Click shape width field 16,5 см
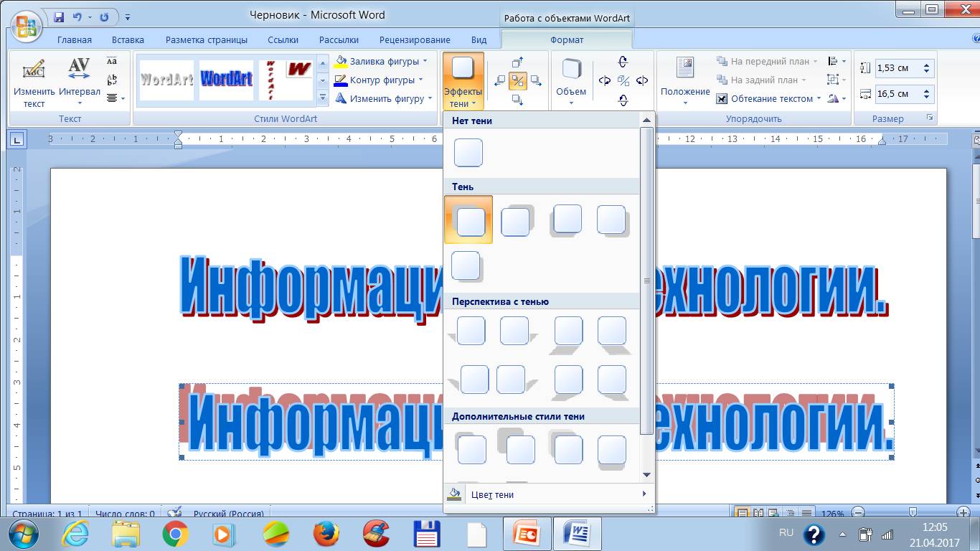The height and width of the screenshot is (551, 980). pos(898,93)
